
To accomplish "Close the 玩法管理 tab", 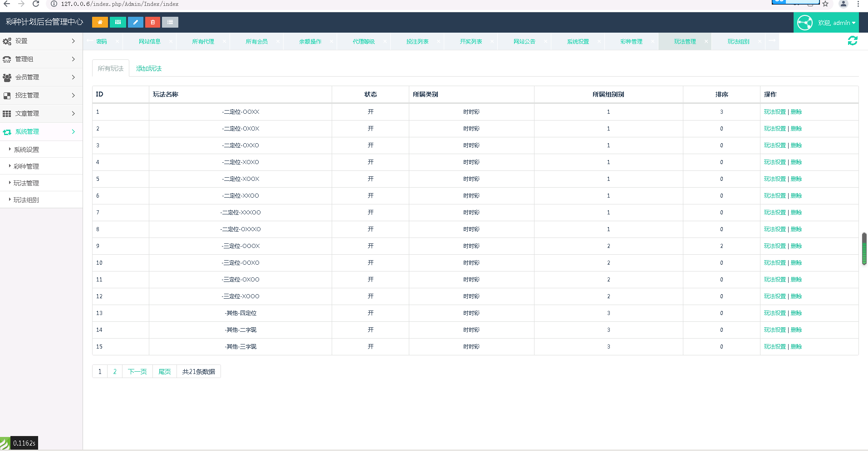I will pos(706,41).
